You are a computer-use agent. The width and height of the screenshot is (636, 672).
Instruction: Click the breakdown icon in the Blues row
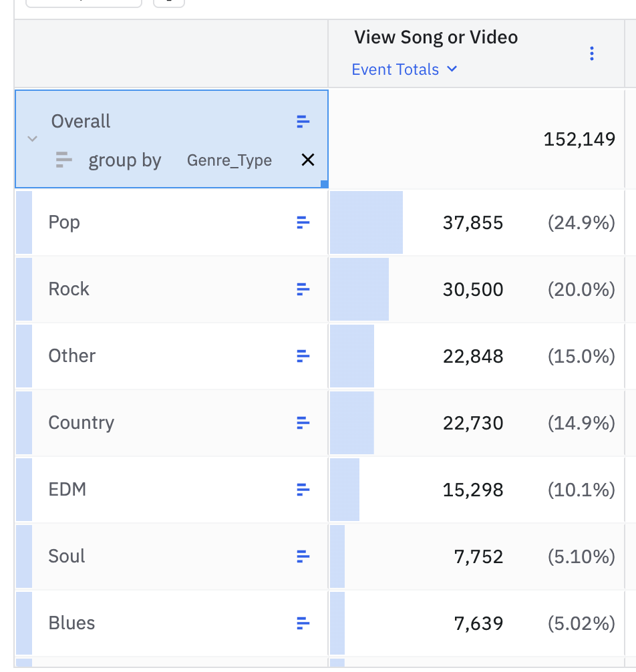[x=303, y=623]
